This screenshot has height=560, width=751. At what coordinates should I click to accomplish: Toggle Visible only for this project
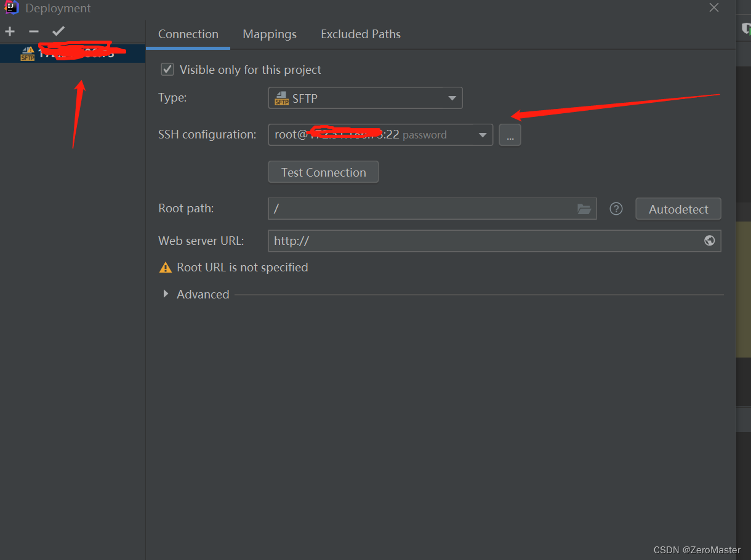click(167, 70)
